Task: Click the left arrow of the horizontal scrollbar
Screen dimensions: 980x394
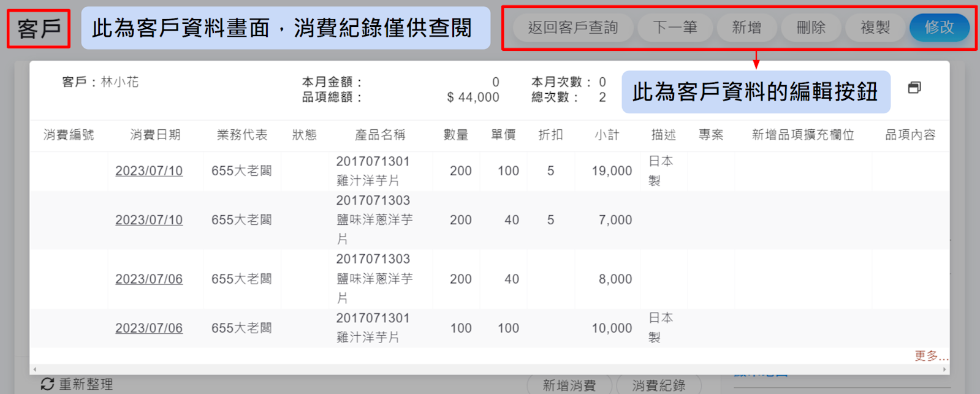Action: [x=35, y=369]
